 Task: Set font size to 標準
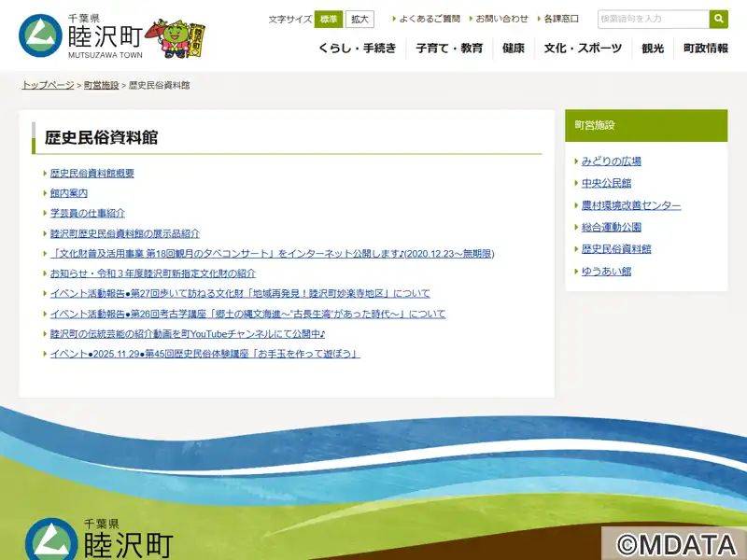coord(329,19)
